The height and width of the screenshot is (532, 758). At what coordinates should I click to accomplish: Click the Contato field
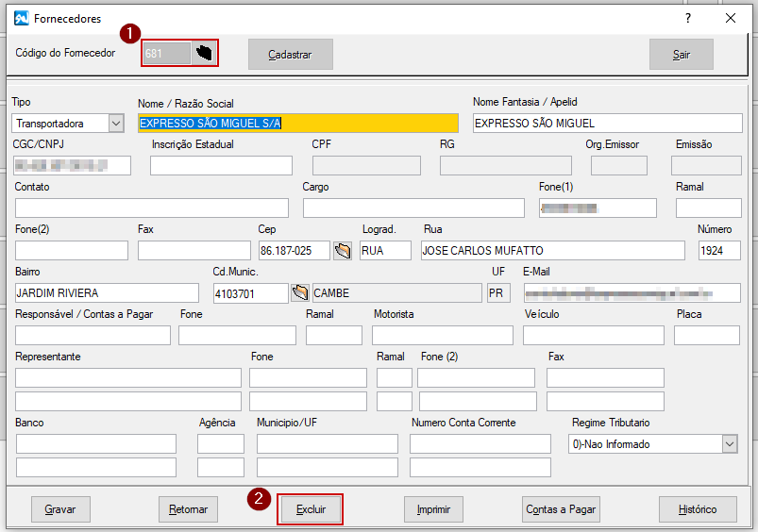click(x=152, y=208)
